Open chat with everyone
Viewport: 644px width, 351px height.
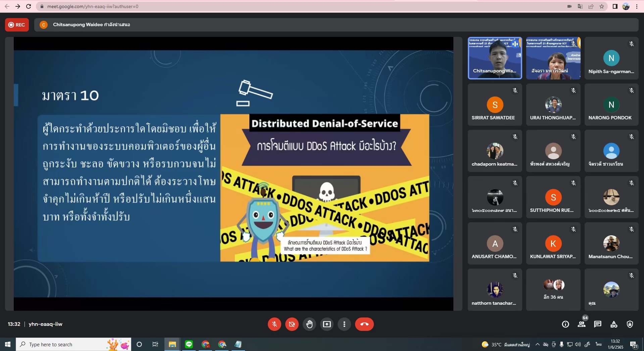[x=597, y=324]
